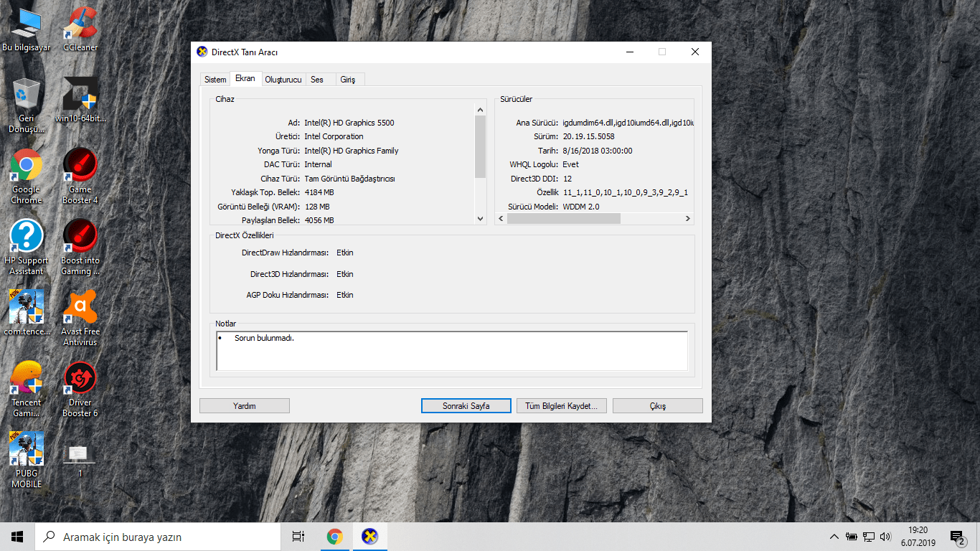Select Boost into Gaming shortcut
The height and width of the screenshot is (551, 980).
[x=80, y=248]
